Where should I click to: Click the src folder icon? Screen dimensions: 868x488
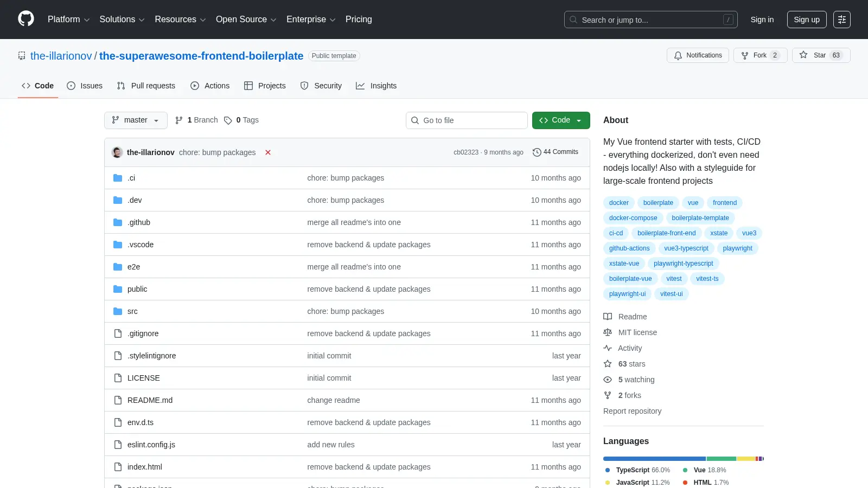coord(118,311)
